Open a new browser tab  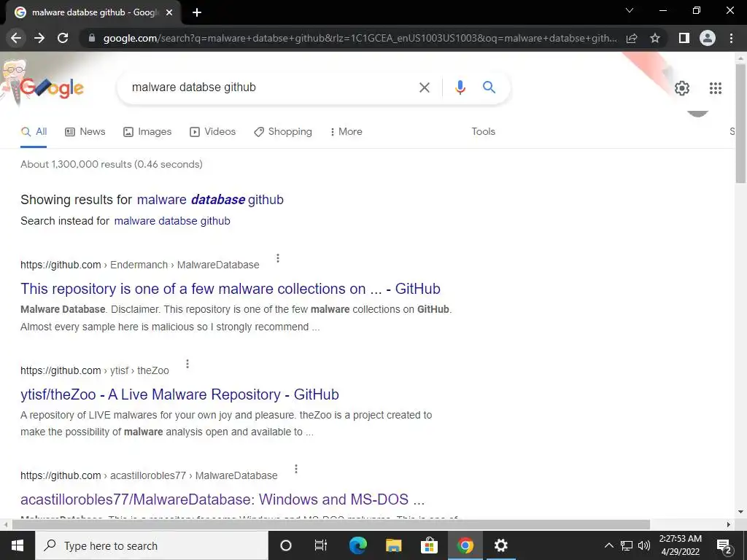click(197, 12)
